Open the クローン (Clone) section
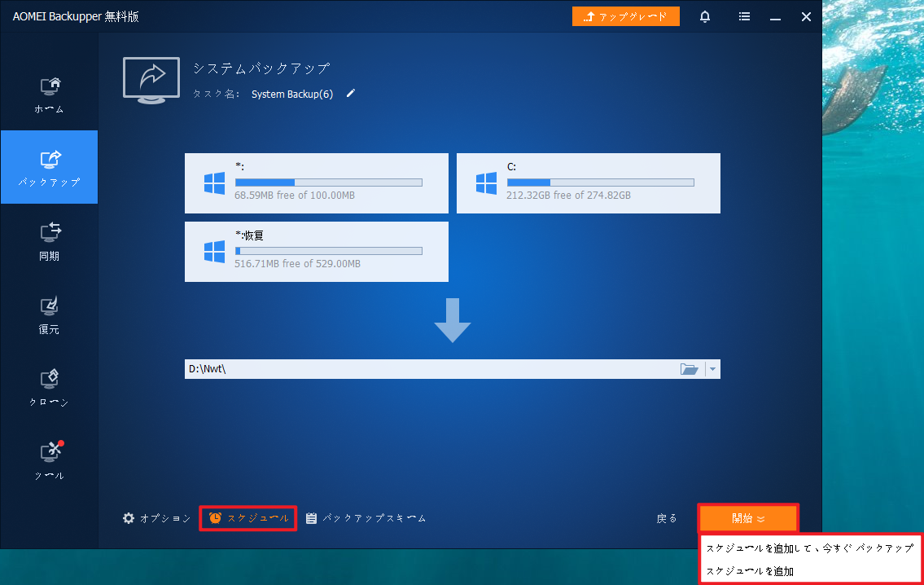Screen dimensions: 924x585 pyautogui.click(x=49, y=387)
